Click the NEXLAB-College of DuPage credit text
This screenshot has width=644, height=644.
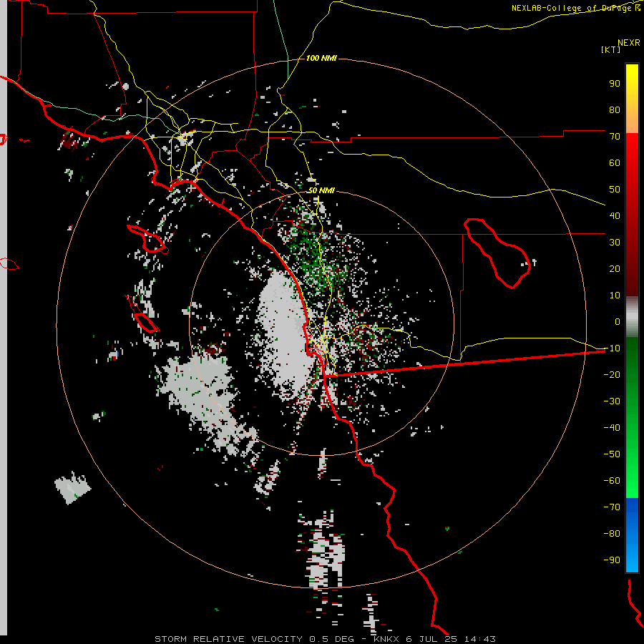coord(576,8)
